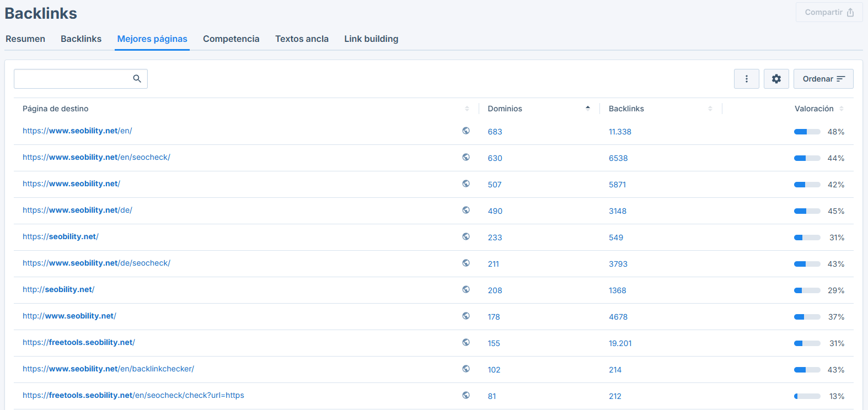Open link https://www.seobility.net/en/seocheck/
The width and height of the screenshot is (868, 410).
(x=97, y=157)
